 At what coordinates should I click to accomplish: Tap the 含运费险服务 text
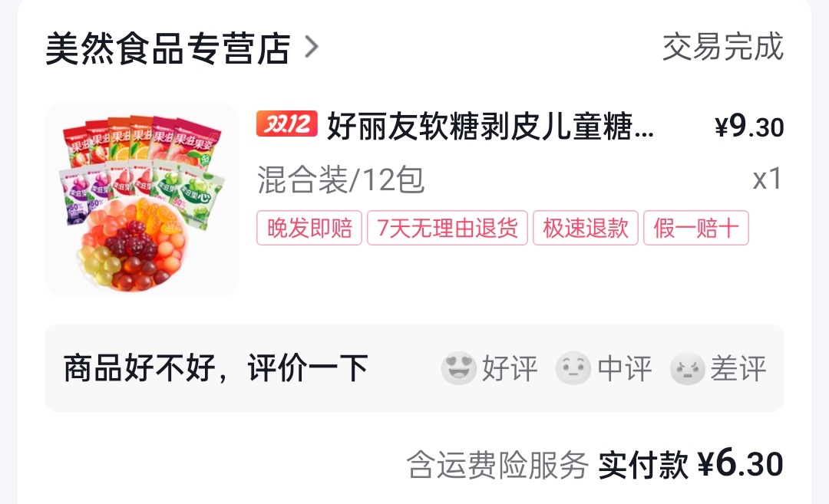point(497,465)
